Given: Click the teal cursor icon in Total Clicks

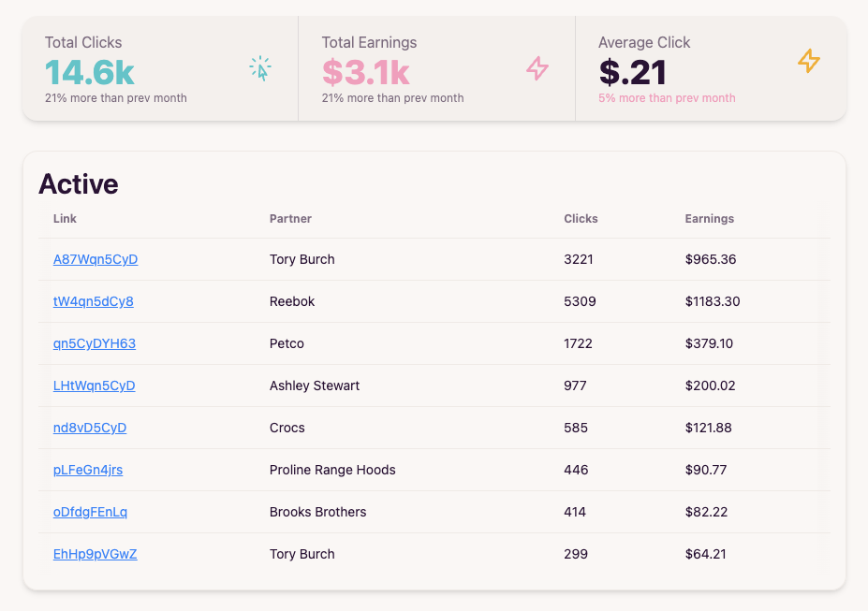Looking at the screenshot, I should click(x=260, y=68).
